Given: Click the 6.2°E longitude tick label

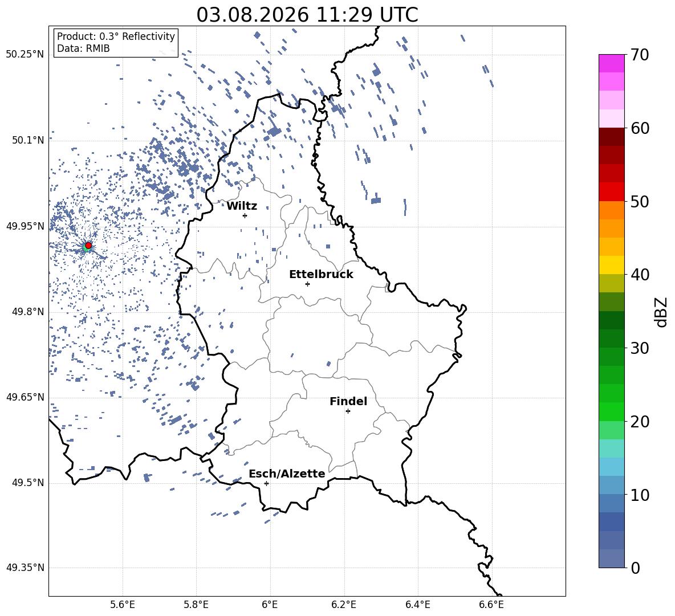Looking at the screenshot, I should 344,605.
